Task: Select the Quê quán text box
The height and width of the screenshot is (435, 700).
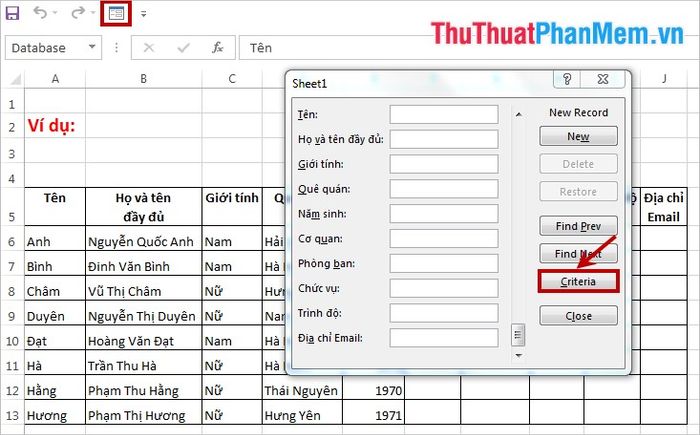Action: [443, 189]
